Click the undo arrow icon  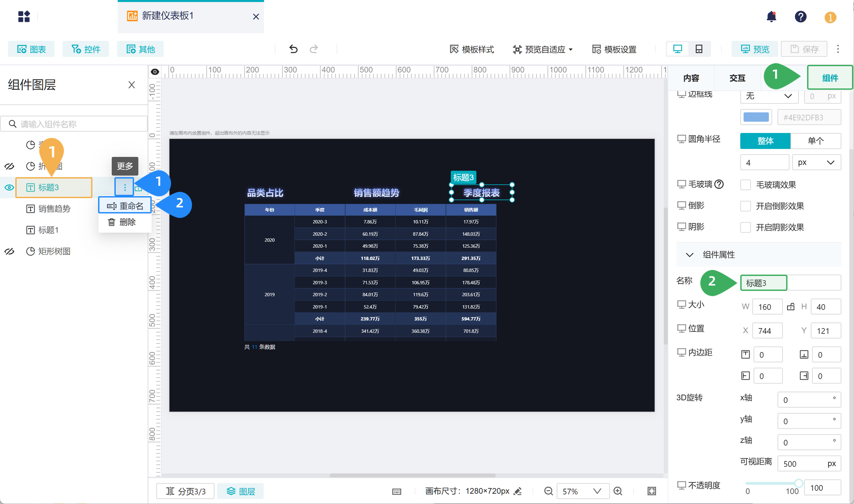point(293,49)
